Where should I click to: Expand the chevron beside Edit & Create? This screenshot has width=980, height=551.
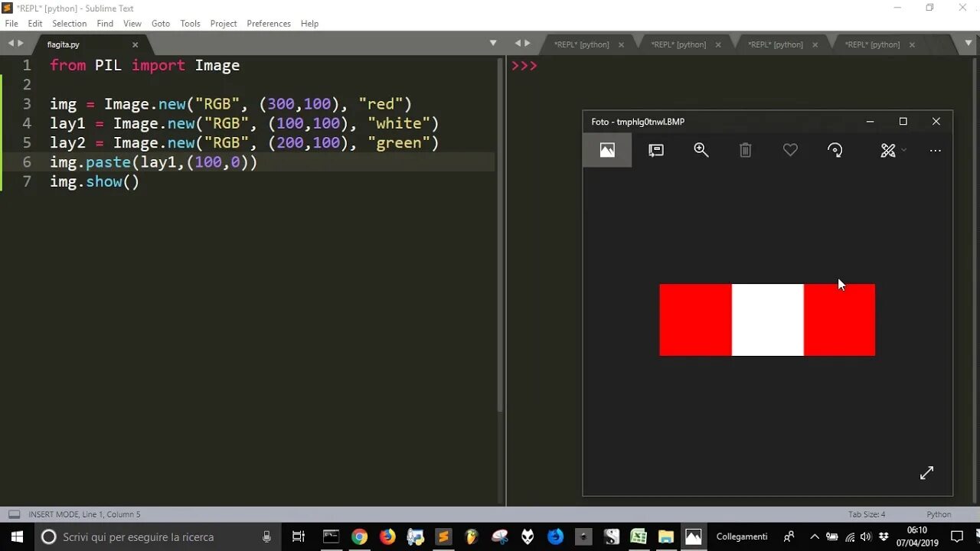point(903,150)
